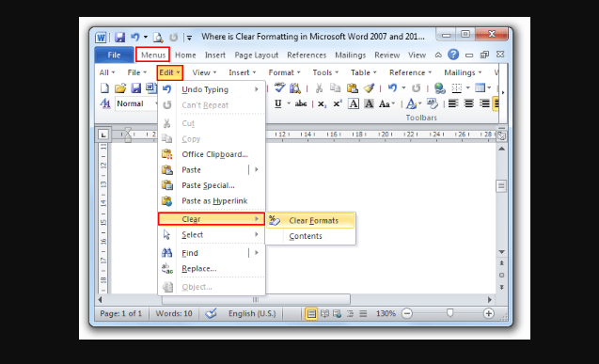Click the Page: 1 of 1 status

(120, 313)
